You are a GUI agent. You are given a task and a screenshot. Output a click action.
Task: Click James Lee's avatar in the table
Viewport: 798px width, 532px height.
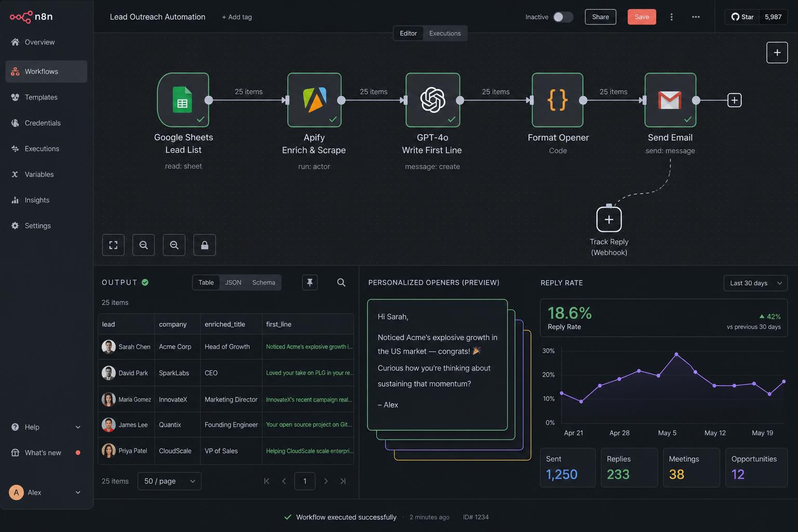[109, 424]
